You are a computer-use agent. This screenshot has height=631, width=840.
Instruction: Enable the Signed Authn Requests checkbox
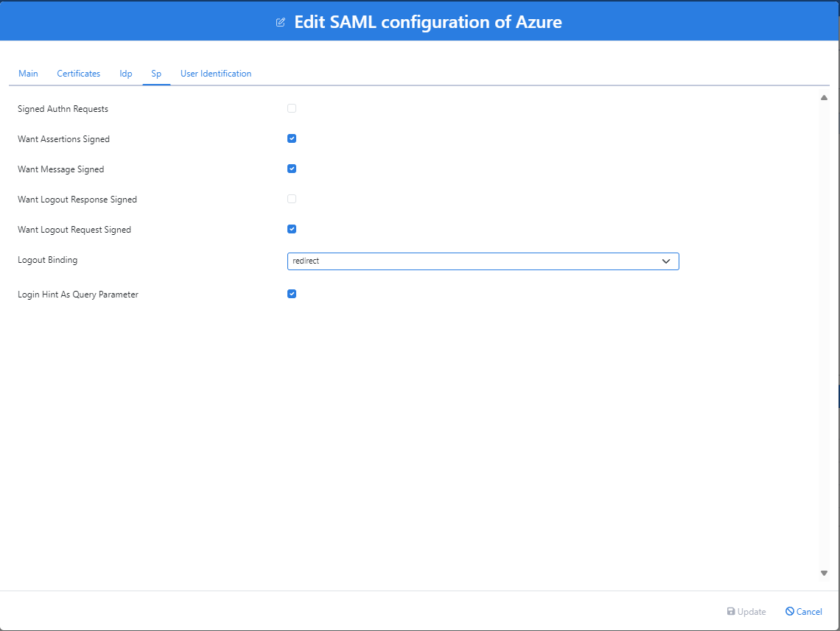click(x=292, y=107)
